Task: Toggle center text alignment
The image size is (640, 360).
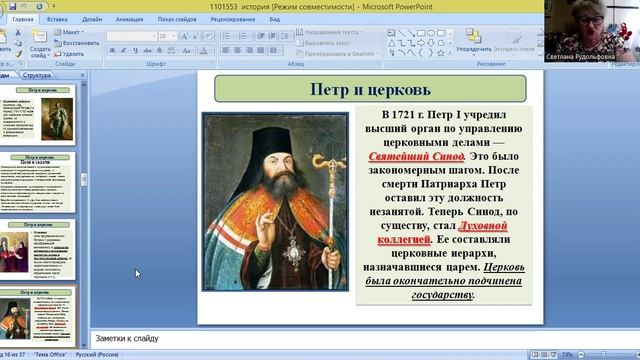Action: [x=238, y=50]
